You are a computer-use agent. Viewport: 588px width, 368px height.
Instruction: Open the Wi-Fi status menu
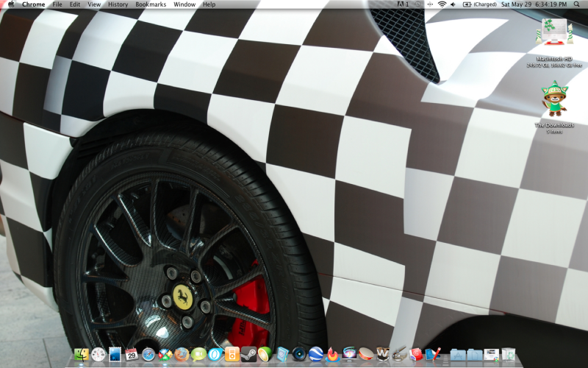pyautogui.click(x=442, y=4)
